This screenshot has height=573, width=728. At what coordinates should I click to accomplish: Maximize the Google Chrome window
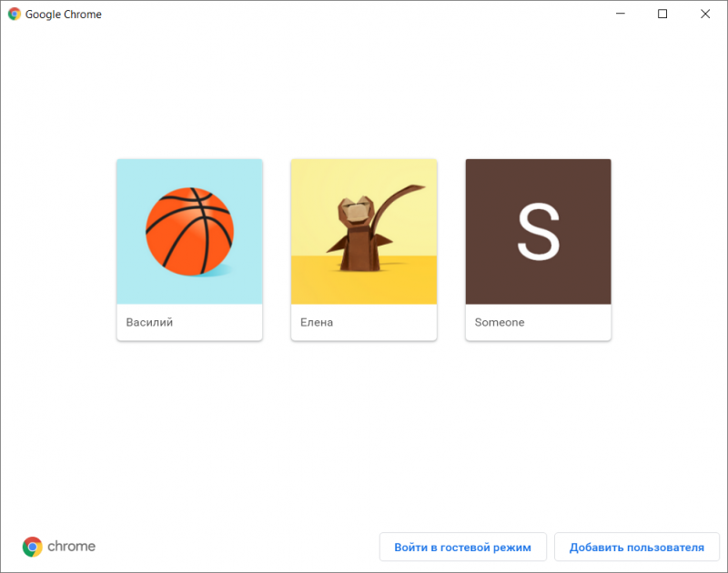click(x=662, y=14)
